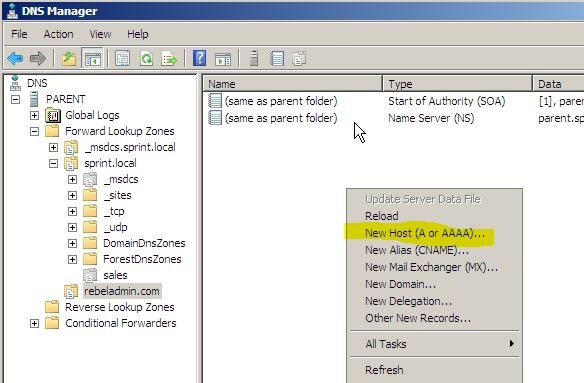Sort records by the Type column header
584x383 pixels.
coord(457,84)
